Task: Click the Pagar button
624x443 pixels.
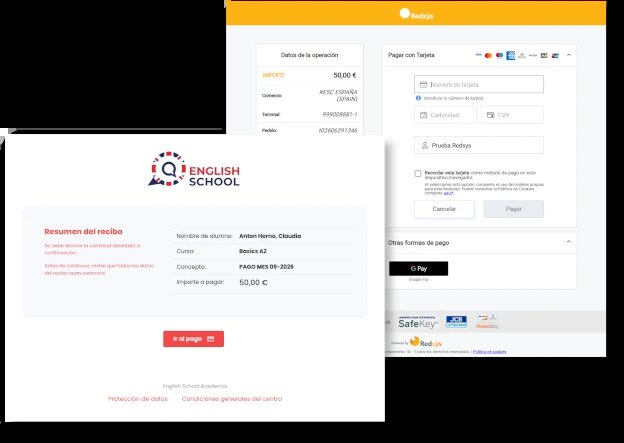Action: (513, 209)
